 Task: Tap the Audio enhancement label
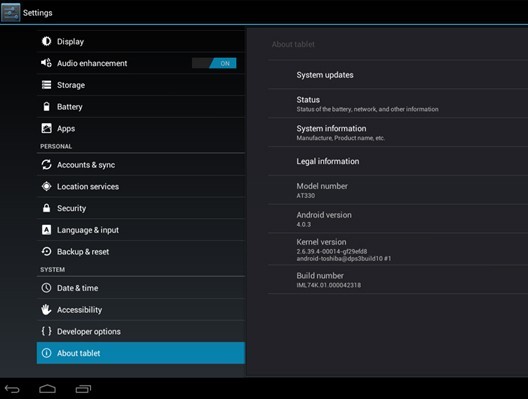point(92,63)
